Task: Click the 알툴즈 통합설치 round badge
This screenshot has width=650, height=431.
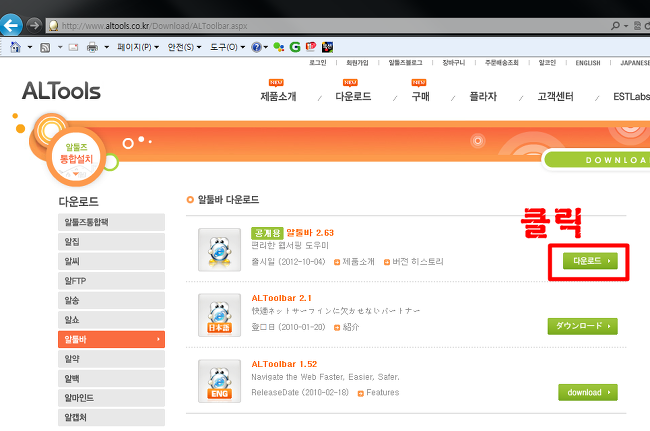Action: click(x=76, y=157)
